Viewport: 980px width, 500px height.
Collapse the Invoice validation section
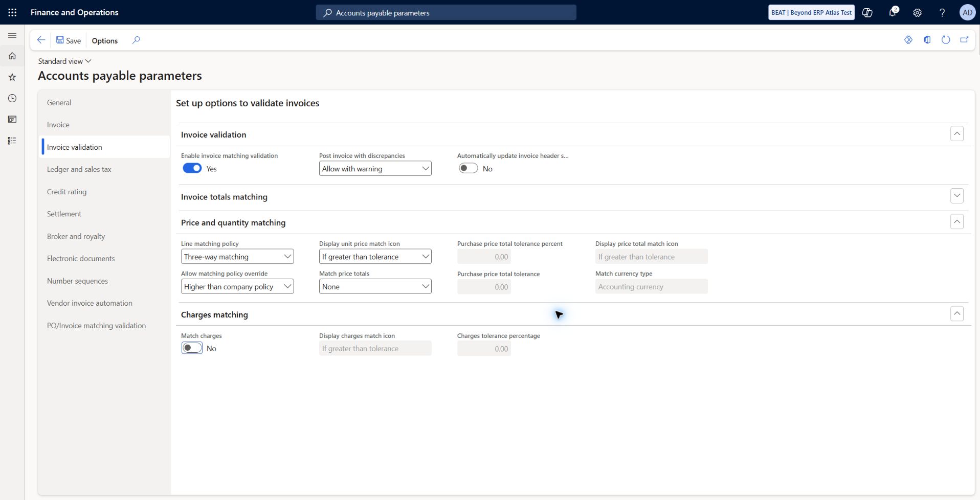click(957, 133)
